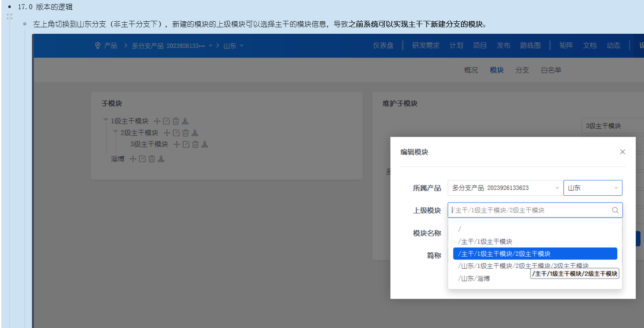Click add icon next to 1级主干模块
The width and height of the screenshot is (644, 328).
pos(157,121)
